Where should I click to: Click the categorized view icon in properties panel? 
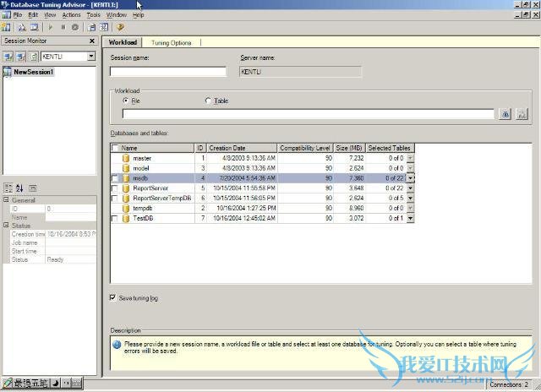pyautogui.click(x=8, y=188)
